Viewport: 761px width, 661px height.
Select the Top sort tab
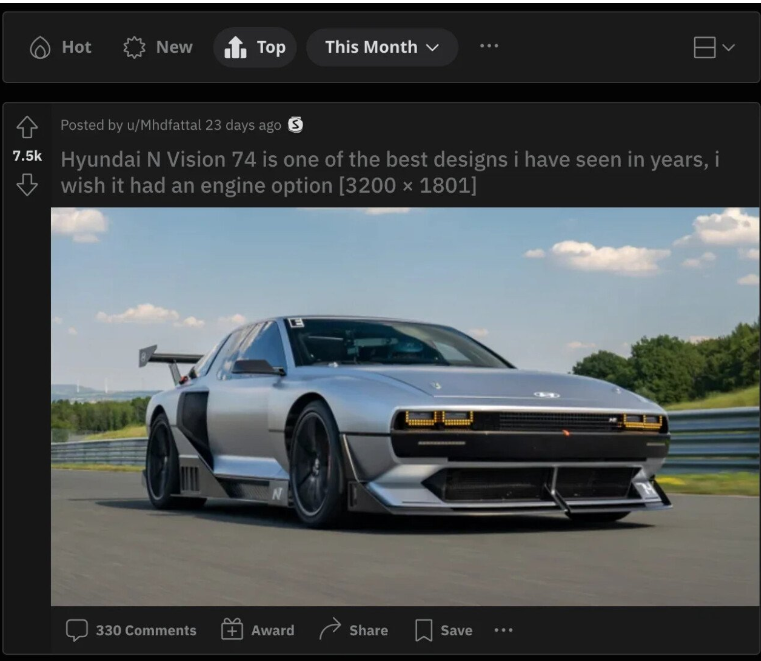(255, 47)
